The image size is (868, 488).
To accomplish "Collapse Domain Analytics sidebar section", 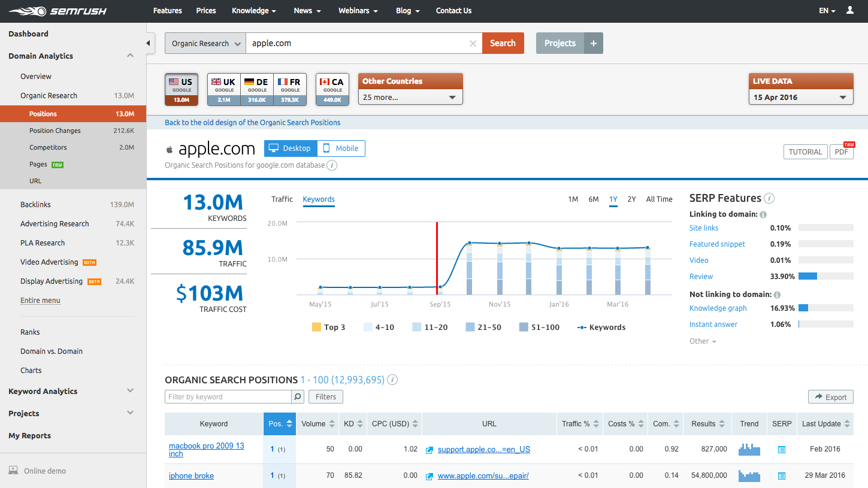I will (x=131, y=56).
